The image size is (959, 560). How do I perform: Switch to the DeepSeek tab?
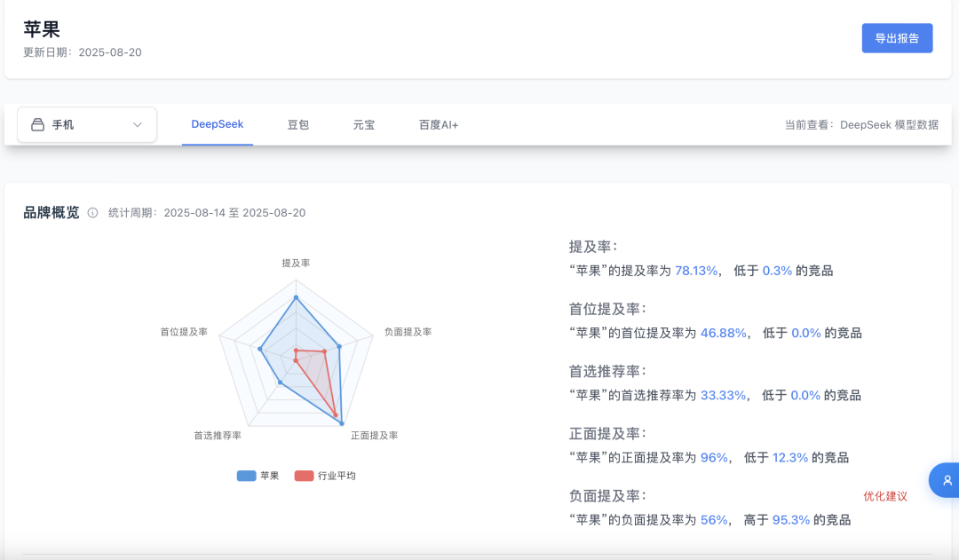(x=218, y=124)
